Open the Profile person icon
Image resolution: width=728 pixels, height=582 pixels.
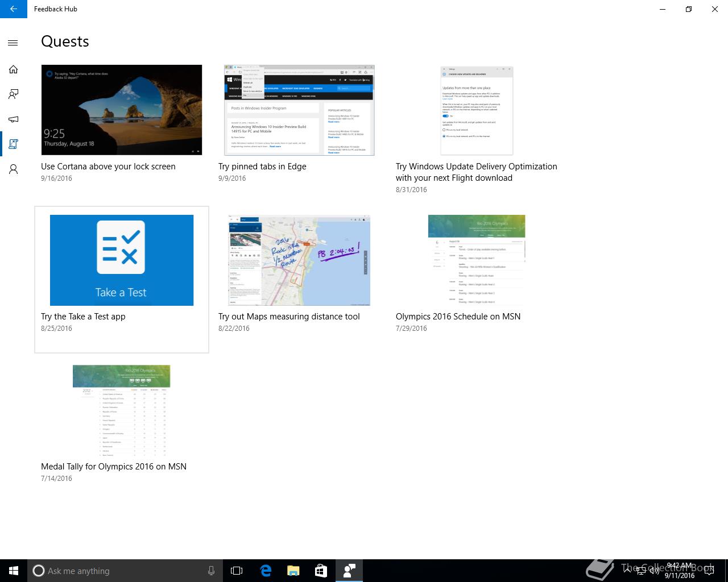tap(13, 169)
